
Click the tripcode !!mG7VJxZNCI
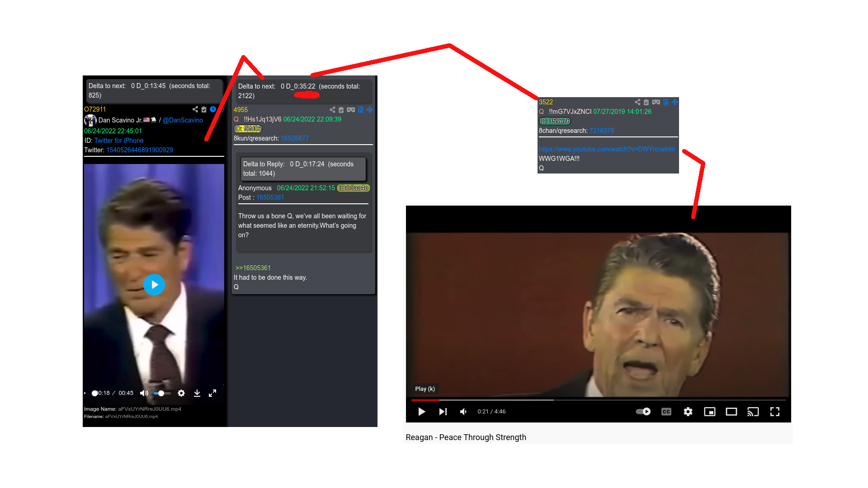pos(570,112)
